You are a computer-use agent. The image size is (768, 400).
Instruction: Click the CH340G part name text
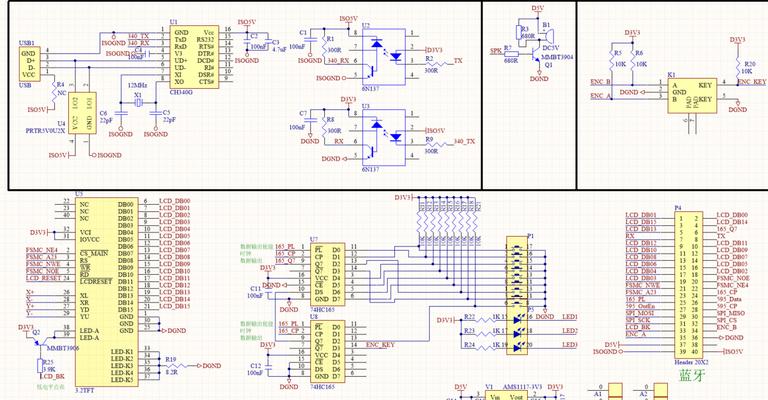tap(181, 92)
